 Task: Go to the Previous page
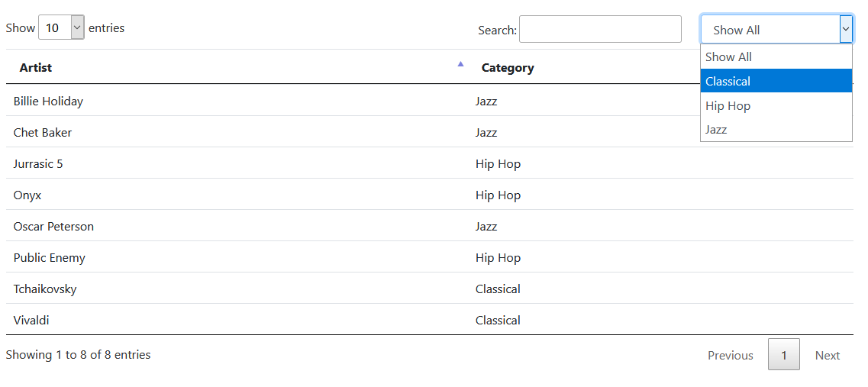pyautogui.click(x=730, y=356)
